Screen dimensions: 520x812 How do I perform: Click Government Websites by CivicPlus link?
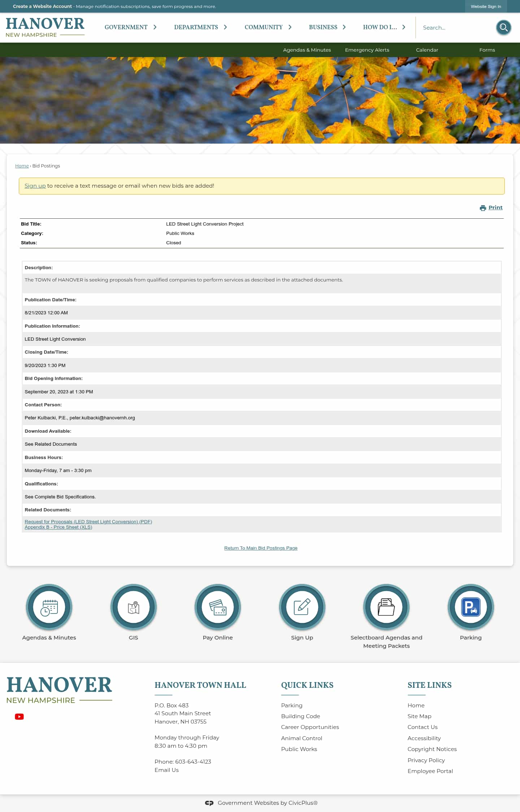(268, 803)
